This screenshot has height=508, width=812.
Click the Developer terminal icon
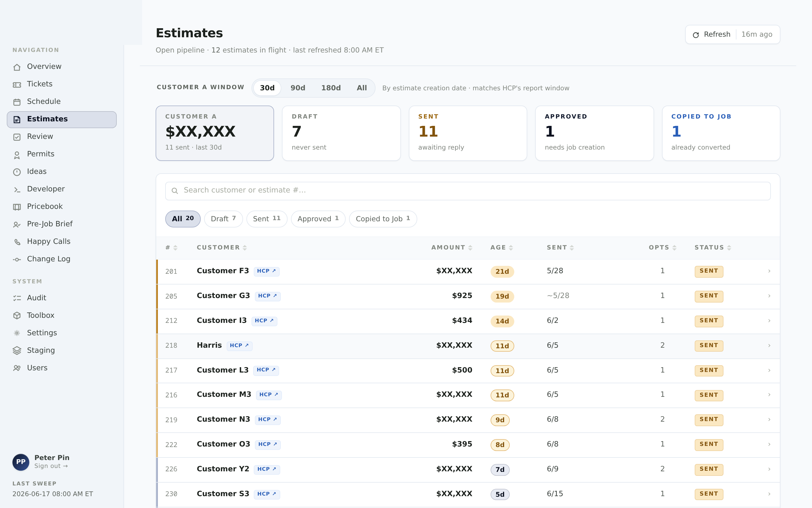17,189
